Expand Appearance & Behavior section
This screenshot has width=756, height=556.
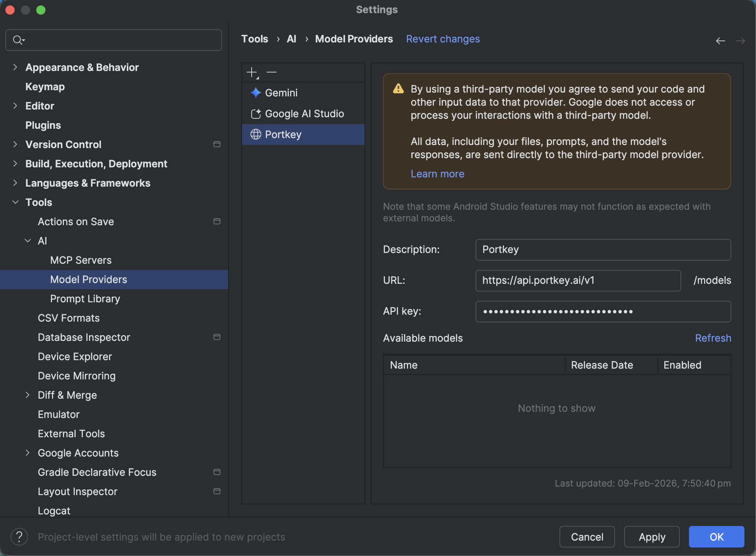point(15,67)
